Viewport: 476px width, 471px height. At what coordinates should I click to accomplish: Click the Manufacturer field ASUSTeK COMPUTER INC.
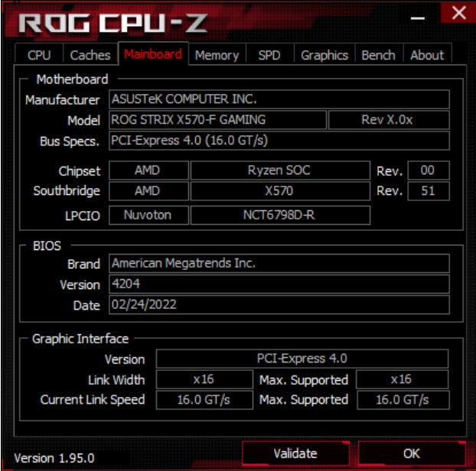pos(279,99)
